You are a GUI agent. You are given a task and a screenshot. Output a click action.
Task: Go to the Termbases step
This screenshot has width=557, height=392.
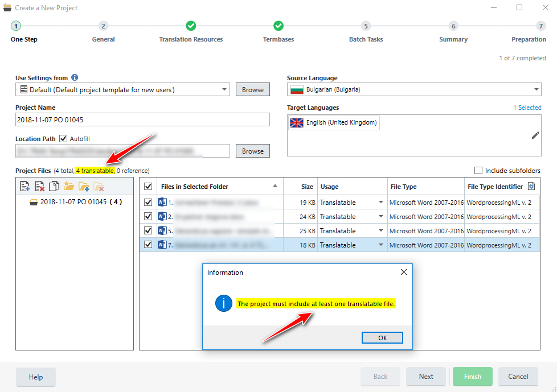coord(278,26)
